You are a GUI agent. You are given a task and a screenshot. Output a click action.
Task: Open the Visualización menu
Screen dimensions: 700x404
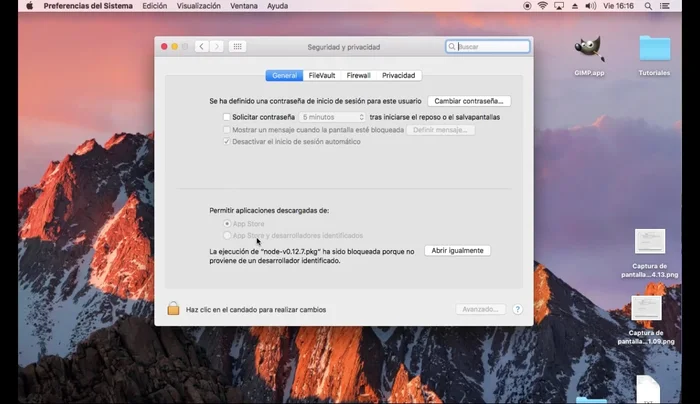[x=198, y=6]
